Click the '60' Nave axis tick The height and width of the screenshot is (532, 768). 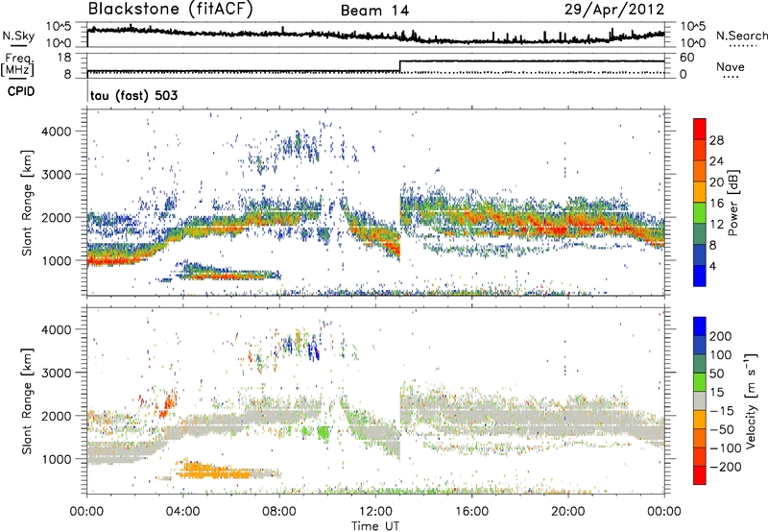tap(687, 58)
